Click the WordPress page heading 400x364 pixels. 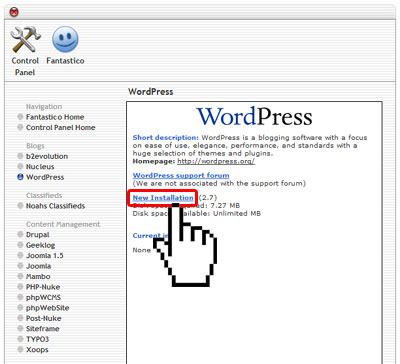coord(151,92)
